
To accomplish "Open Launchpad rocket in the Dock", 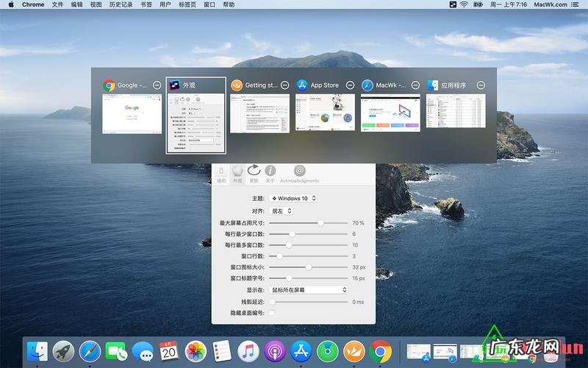I will tap(62, 351).
